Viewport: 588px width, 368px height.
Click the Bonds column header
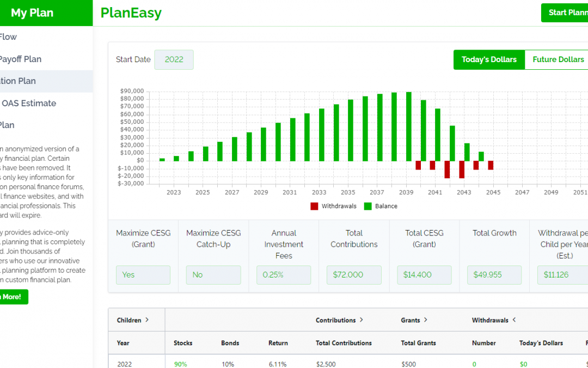(230, 343)
